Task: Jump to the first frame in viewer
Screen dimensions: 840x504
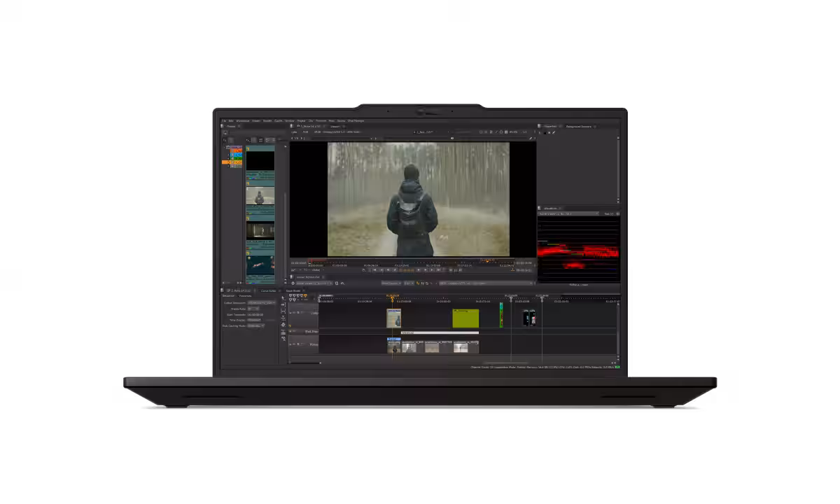Action: pyautogui.click(x=374, y=270)
